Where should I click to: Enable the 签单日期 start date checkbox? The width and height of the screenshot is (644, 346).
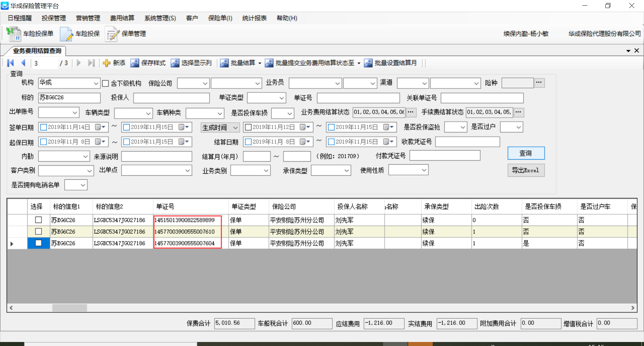43,127
